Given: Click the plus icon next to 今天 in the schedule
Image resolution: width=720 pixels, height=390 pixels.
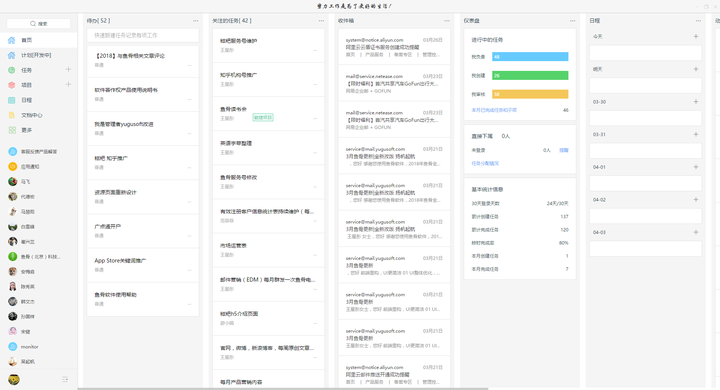Looking at the screenshot, I should [x=696, y=36].
